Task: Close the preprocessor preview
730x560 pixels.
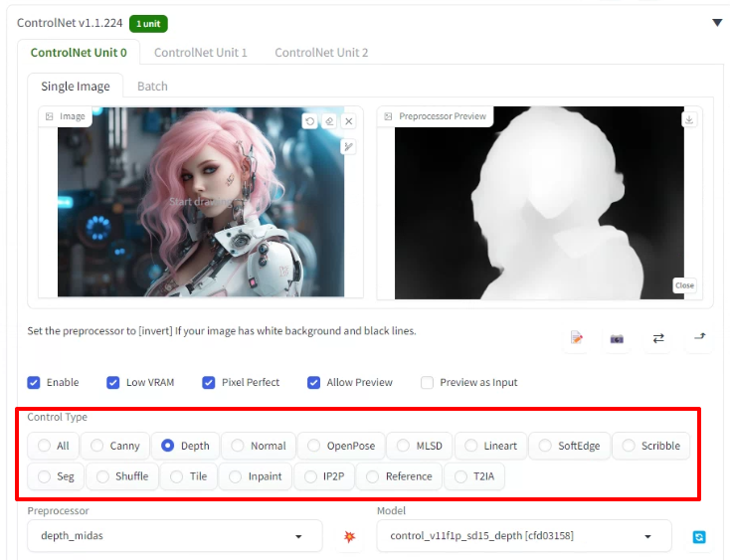Action: pos(684,285)
